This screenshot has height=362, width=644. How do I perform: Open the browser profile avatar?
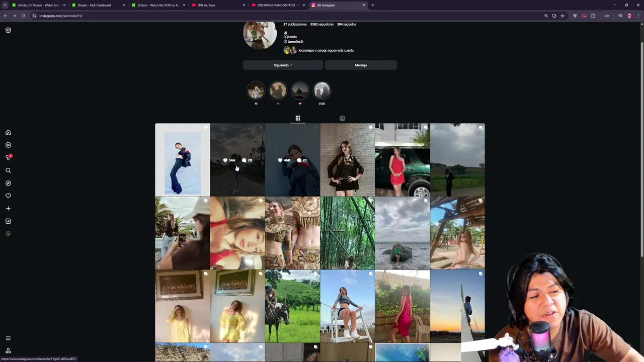(629, 16)
